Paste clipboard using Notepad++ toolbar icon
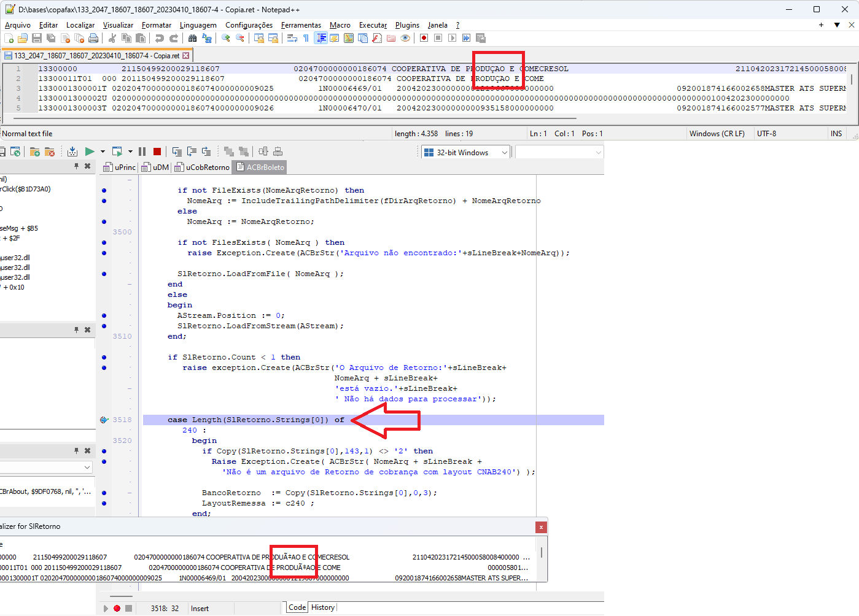The image size is (859, 616). [141, 38]
